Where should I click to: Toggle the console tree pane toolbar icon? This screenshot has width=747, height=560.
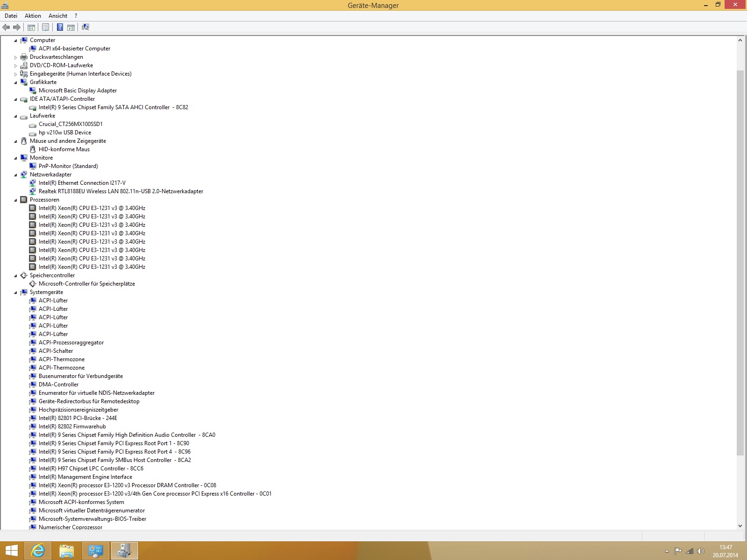tap(31, 28)
